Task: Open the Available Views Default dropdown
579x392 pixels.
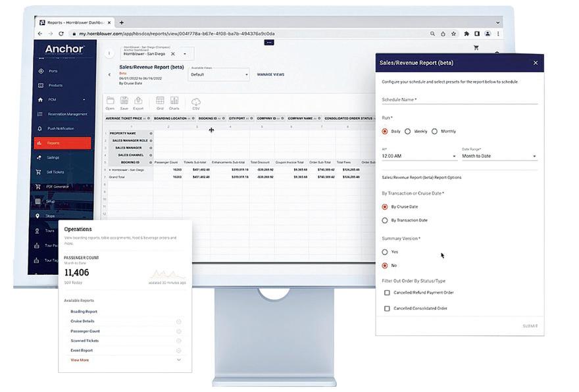Action: tap(218, 74)
